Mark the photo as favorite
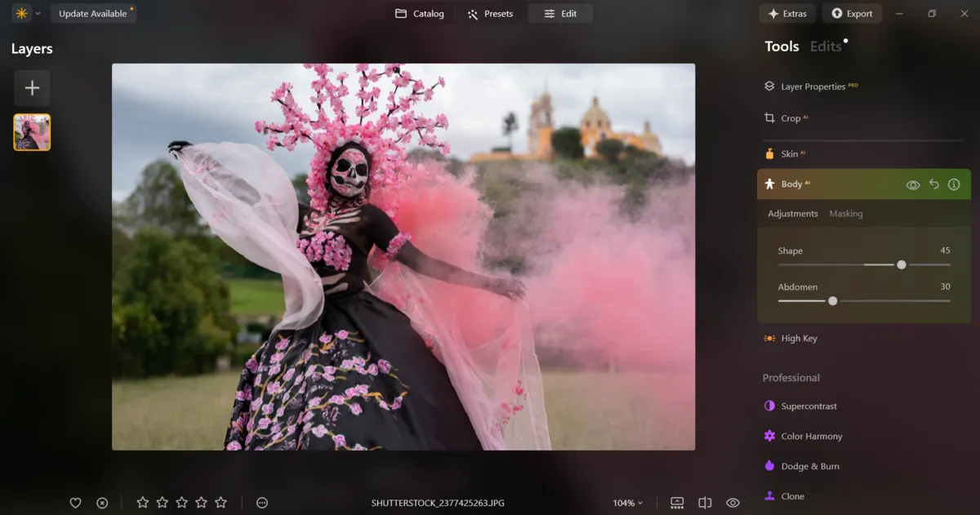 tap(75, 502)
